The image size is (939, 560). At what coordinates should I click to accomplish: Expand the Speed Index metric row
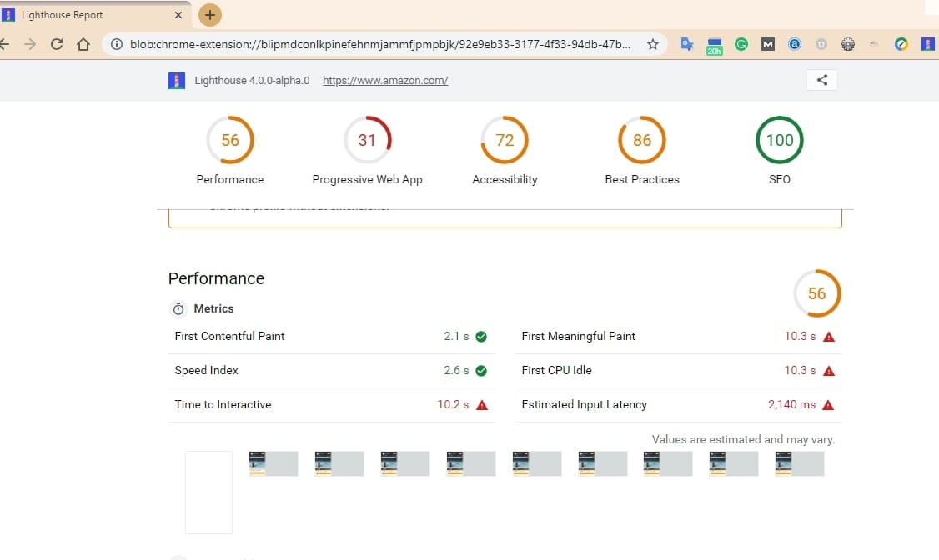(x=331, y=370)
